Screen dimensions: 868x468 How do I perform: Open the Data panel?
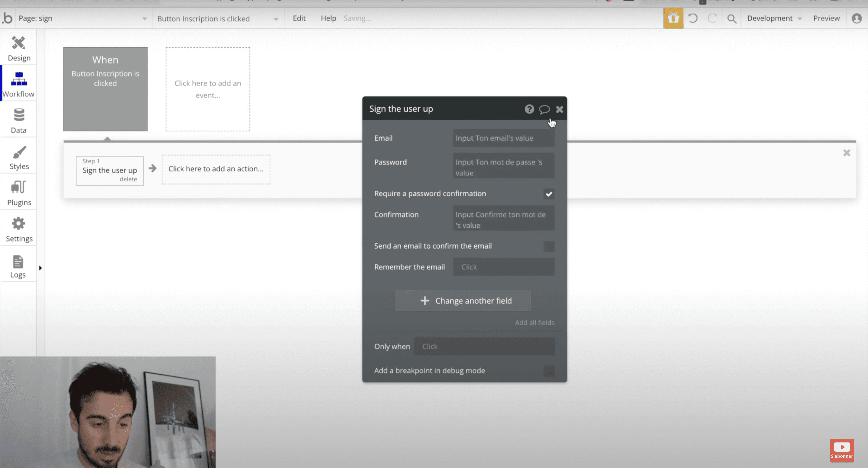pos(18,120)
